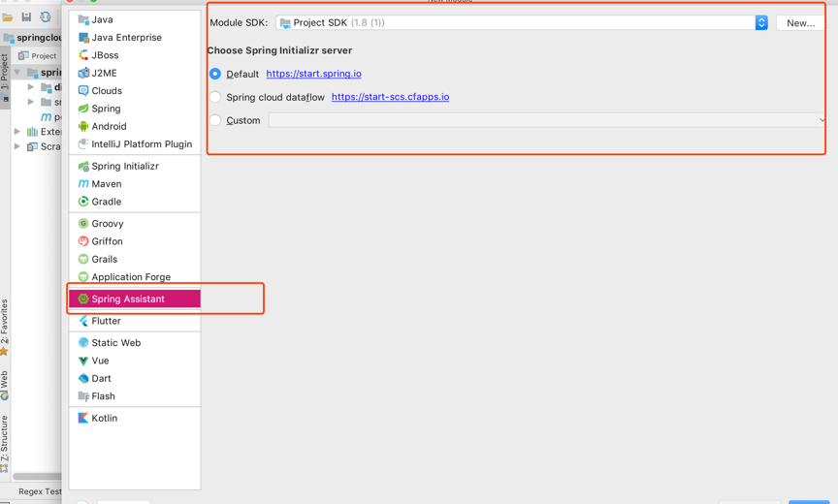The width and height of the screenshot is (838, 504).
Task: Open the Z: Structure tool window tab
Action: tap(4, 443)
